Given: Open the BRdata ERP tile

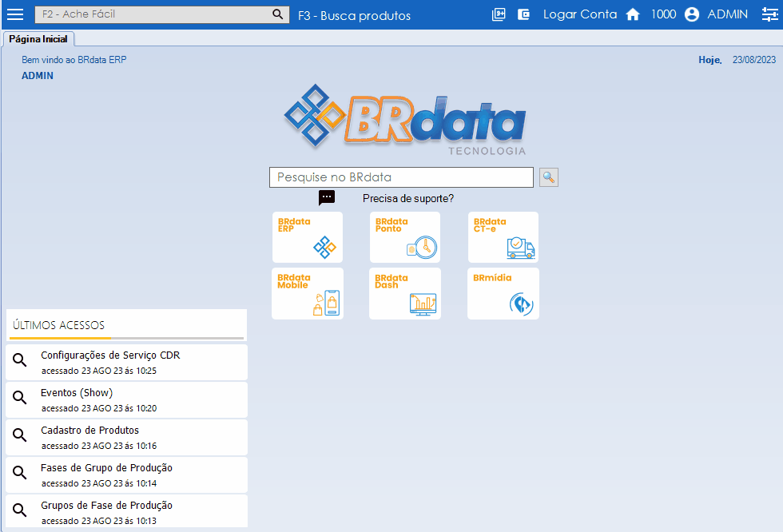Looking at the screenshot, I should coord(308,237).
